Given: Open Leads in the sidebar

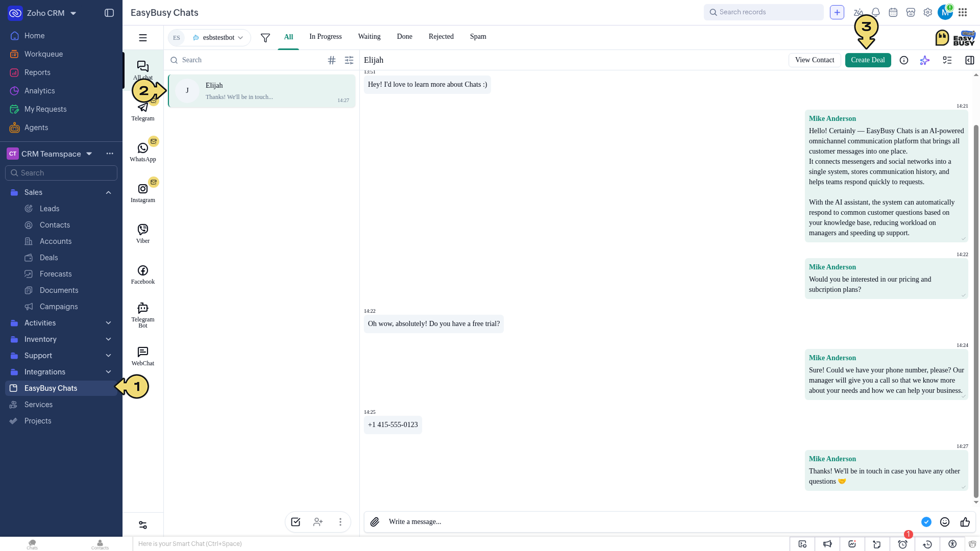Looking at the screenshot, I should [x=50, y=209].
